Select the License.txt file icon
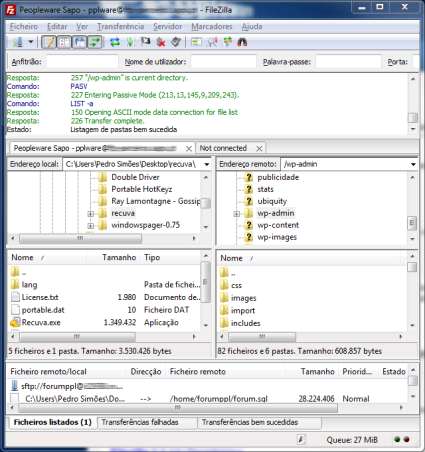This screenshot has height=452, width=425. click(15, 297)
